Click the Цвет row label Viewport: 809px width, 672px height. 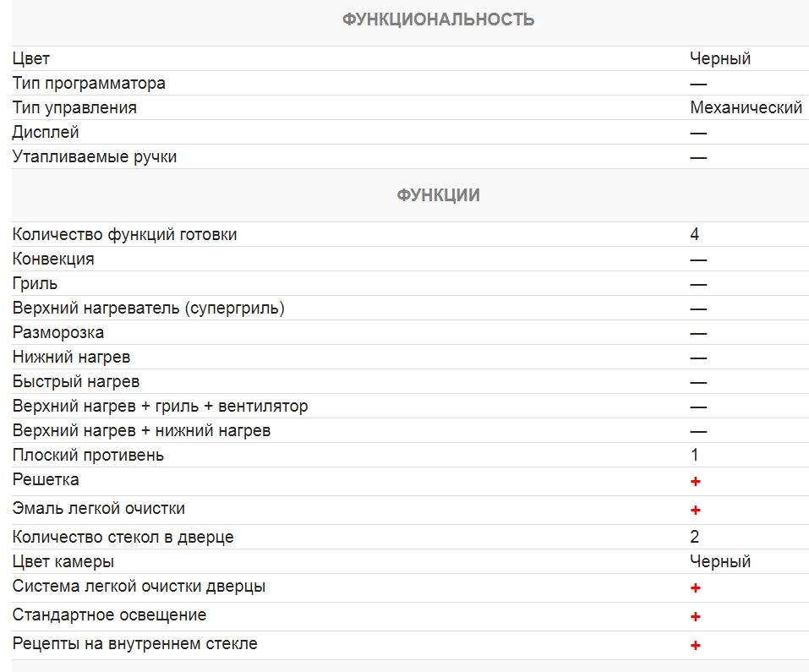coord(31,58)
